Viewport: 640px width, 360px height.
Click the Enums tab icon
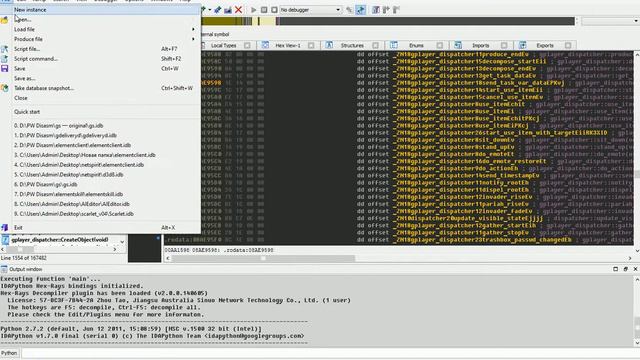(x=393, y=45)
